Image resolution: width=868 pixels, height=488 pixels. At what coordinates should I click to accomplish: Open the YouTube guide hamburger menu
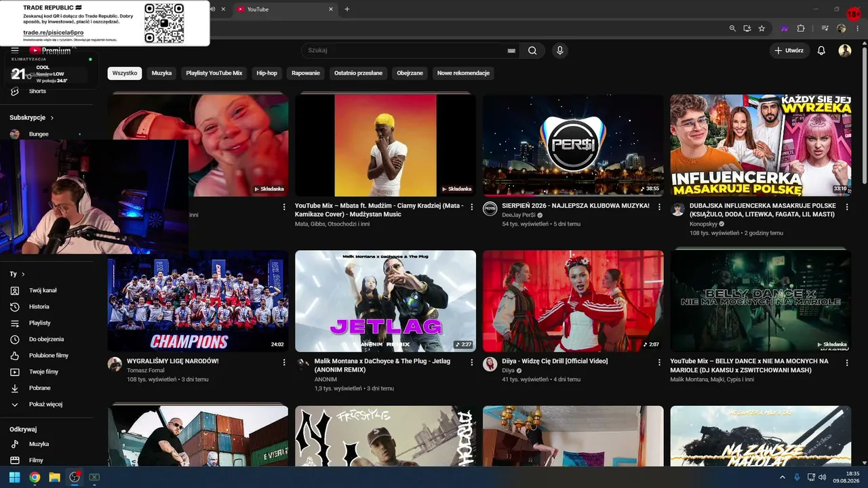click(x=15, y=50)
